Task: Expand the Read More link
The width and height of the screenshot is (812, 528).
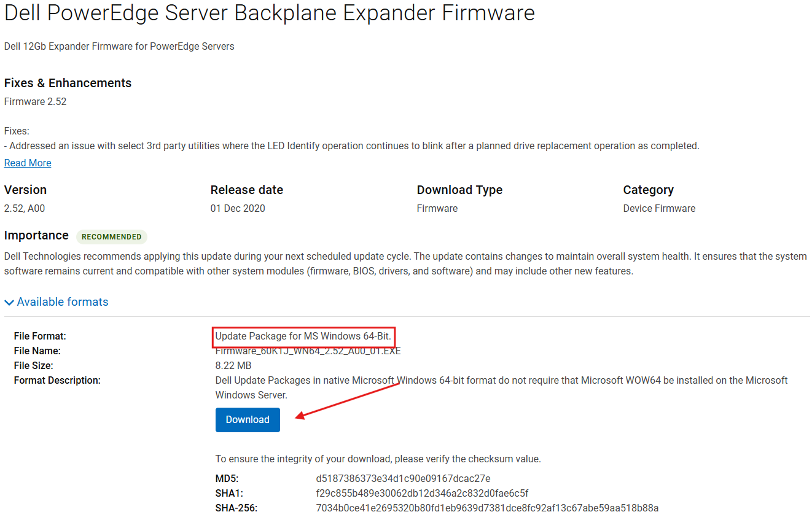Action: 27,162
